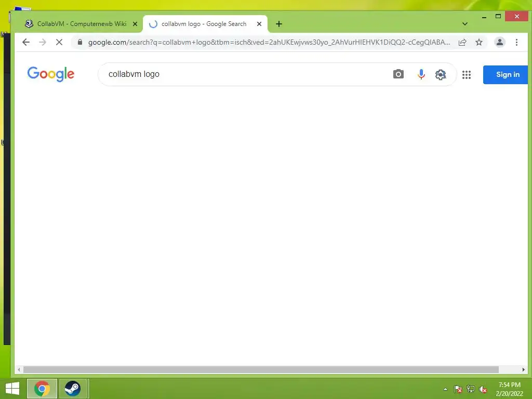
Task: Close the collabvm logo search tab
Action: 259,24
